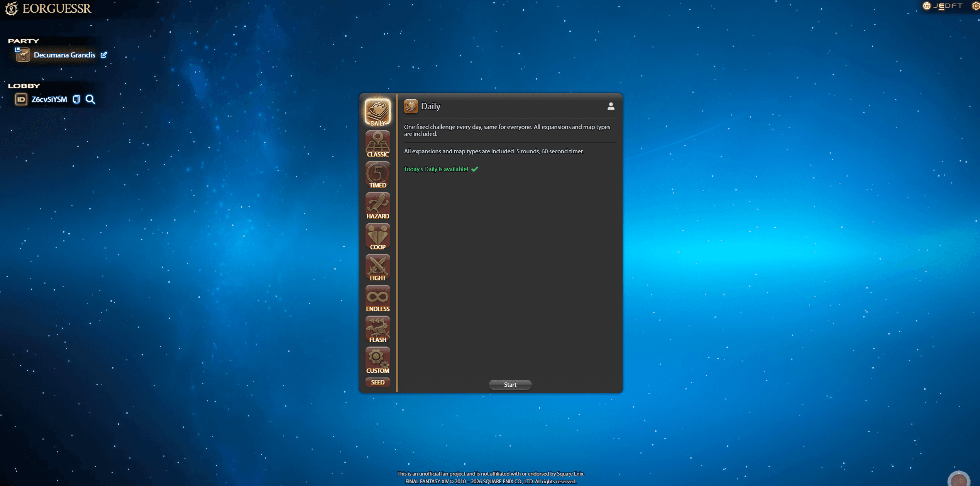
Task: Switch language to F (French)
Action: [953, 6]
